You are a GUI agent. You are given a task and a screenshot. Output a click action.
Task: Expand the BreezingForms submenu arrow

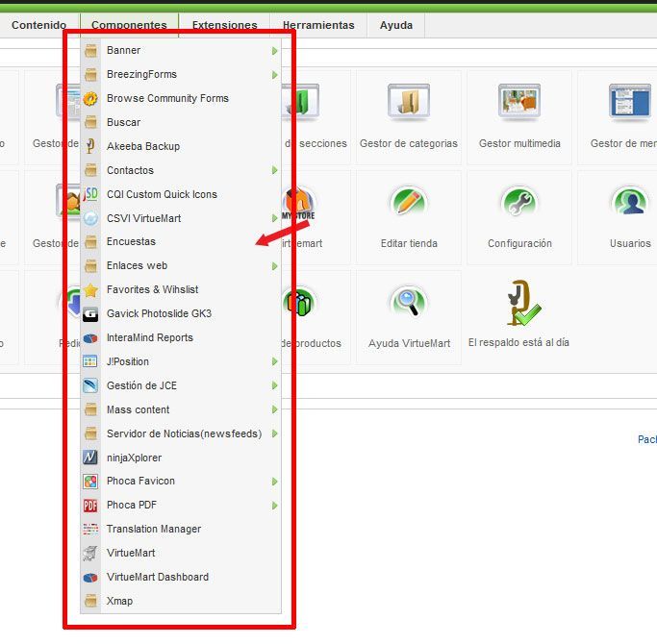[x=274, y=75]
